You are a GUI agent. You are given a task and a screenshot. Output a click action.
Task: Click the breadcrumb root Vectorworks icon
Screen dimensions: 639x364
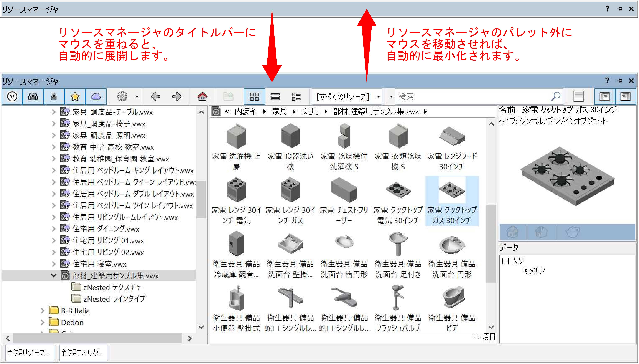[x=216, y=111]
